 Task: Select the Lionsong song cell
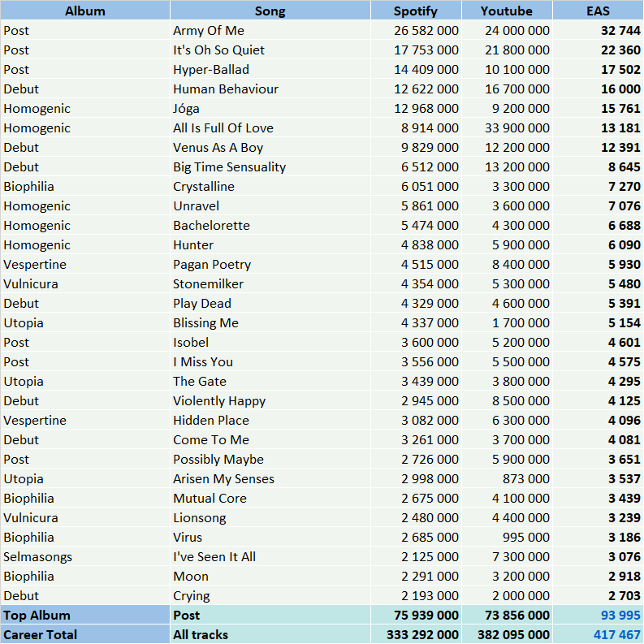270,518
